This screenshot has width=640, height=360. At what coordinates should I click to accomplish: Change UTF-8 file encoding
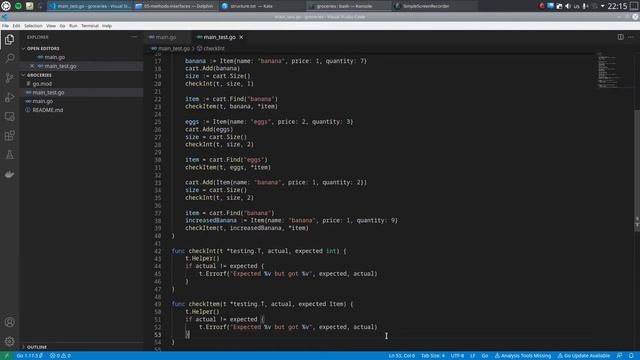click(457, 356)
